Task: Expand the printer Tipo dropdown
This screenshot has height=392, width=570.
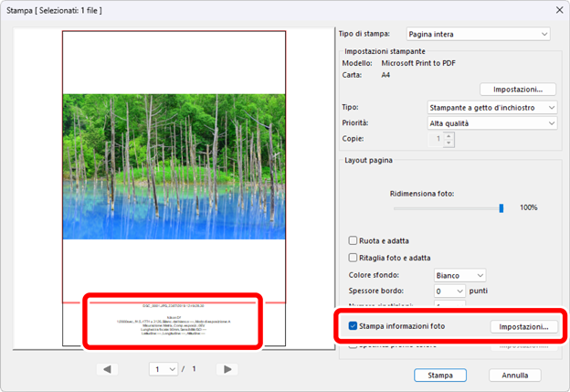Action: click(492, 107)
